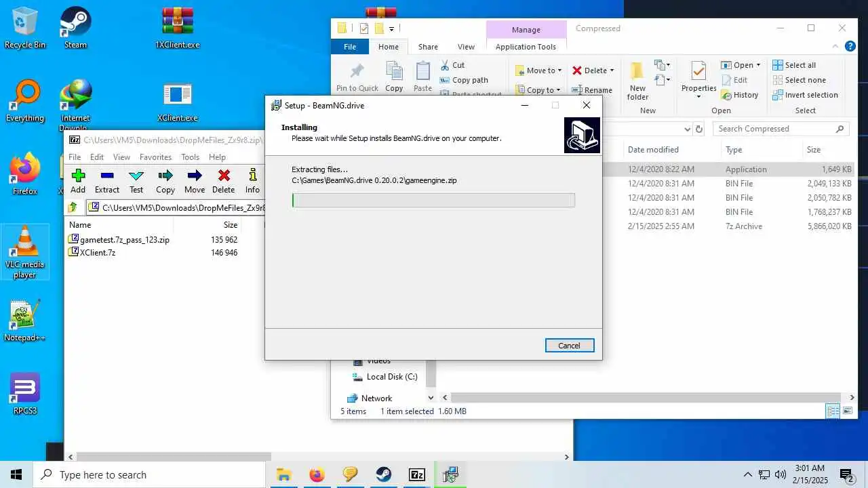
Task: Select the 1XClient.exe desktop archive icon
Action: [x=177, y=28]
